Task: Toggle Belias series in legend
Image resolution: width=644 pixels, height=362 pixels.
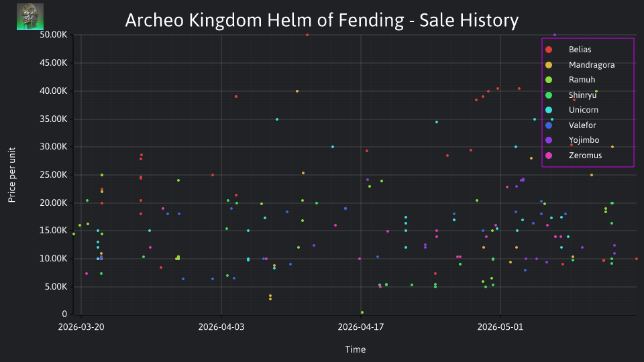Action: point(580,50)
